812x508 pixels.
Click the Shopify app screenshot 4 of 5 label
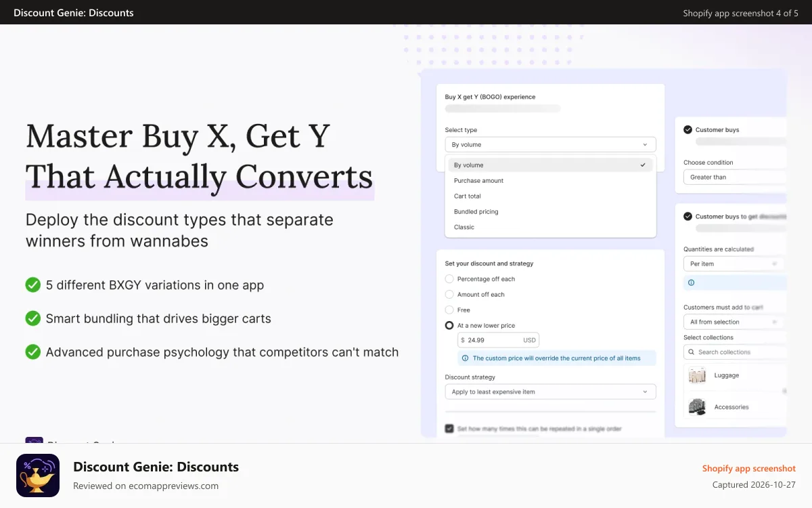(741, 13)
